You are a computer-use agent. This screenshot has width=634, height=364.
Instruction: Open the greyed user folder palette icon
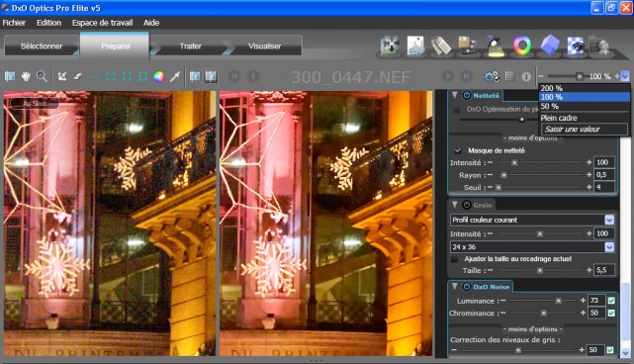coord(600,45)
